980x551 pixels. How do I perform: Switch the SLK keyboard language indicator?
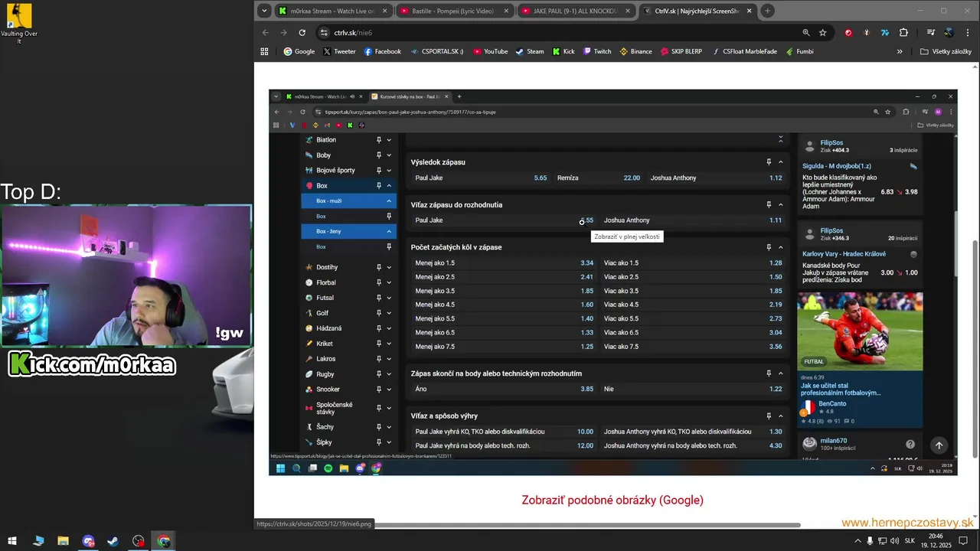[910, 541]
